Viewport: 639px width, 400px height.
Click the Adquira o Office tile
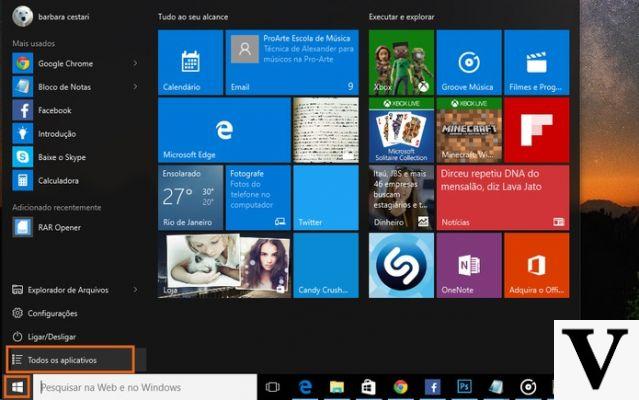click(x=537, y=265)
